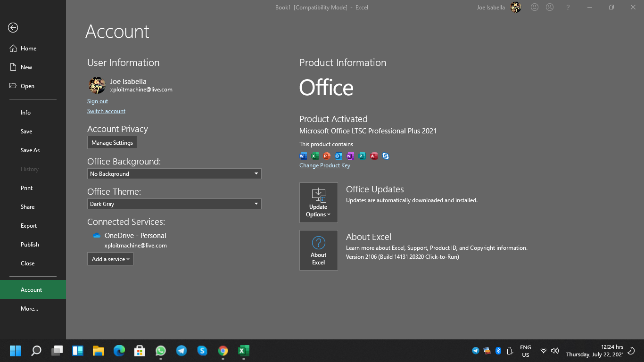The height and width of the screenshot is (362, 644).
Task: Expand the Office Background dropdown
Action: 174,174
